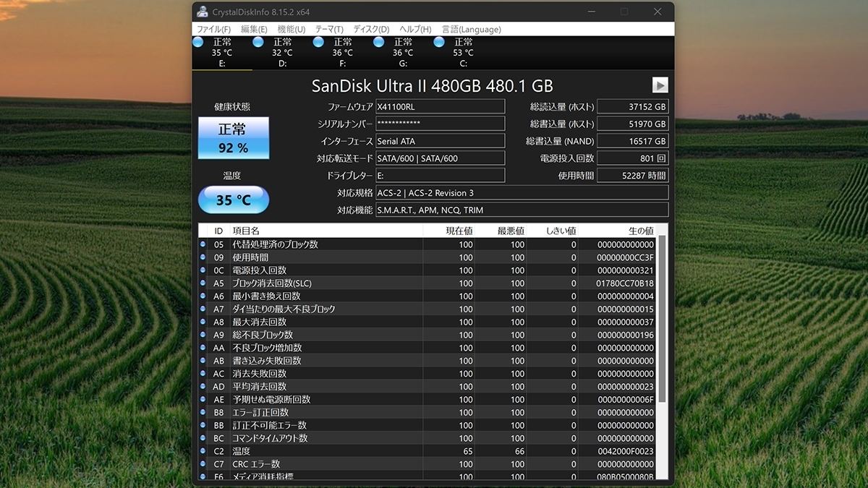Image resolution: width=868 pixels, height=488 pixels.
Task: Click the status orb for row BC コマンドタイムアウト数
Action: [x=203, y=438]
